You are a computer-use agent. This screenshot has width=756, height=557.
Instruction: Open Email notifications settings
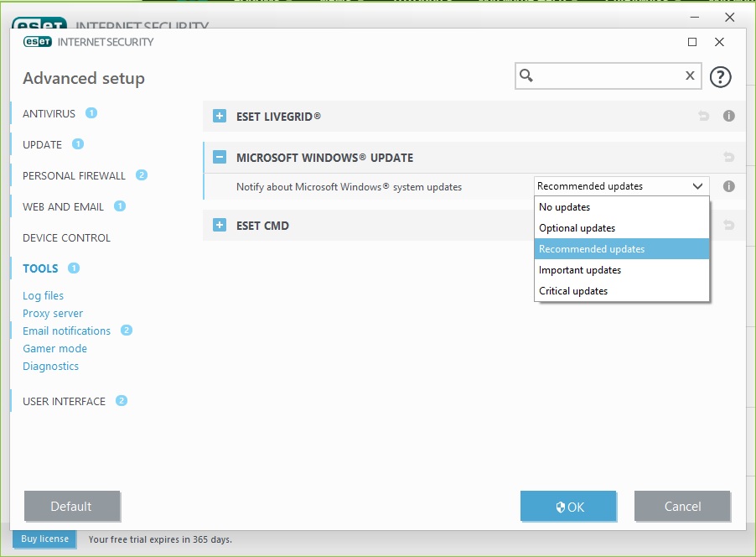click(x=66, y=331)
